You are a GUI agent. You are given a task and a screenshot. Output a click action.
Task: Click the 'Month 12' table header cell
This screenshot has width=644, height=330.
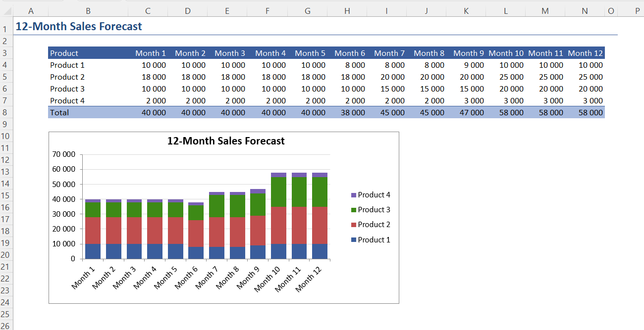585,53
